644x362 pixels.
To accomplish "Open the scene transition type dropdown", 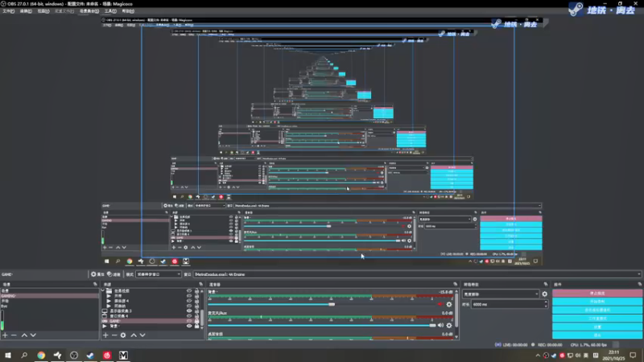I will point(501,294).
